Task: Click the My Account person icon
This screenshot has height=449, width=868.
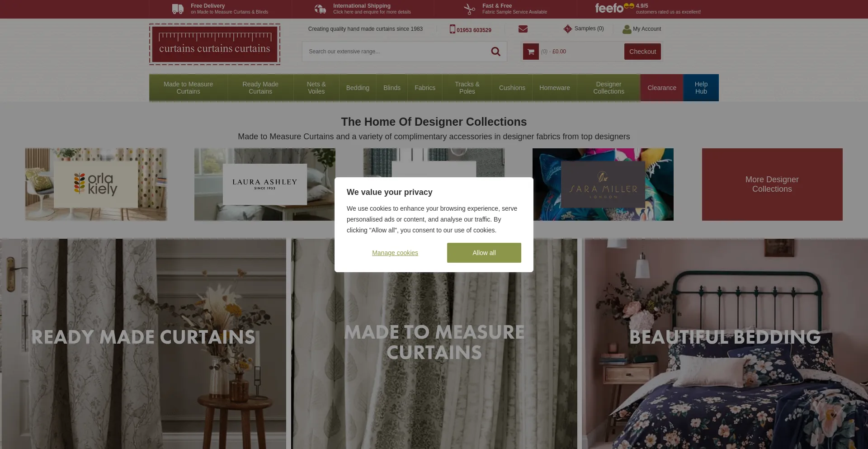Action: pos(627,29)
